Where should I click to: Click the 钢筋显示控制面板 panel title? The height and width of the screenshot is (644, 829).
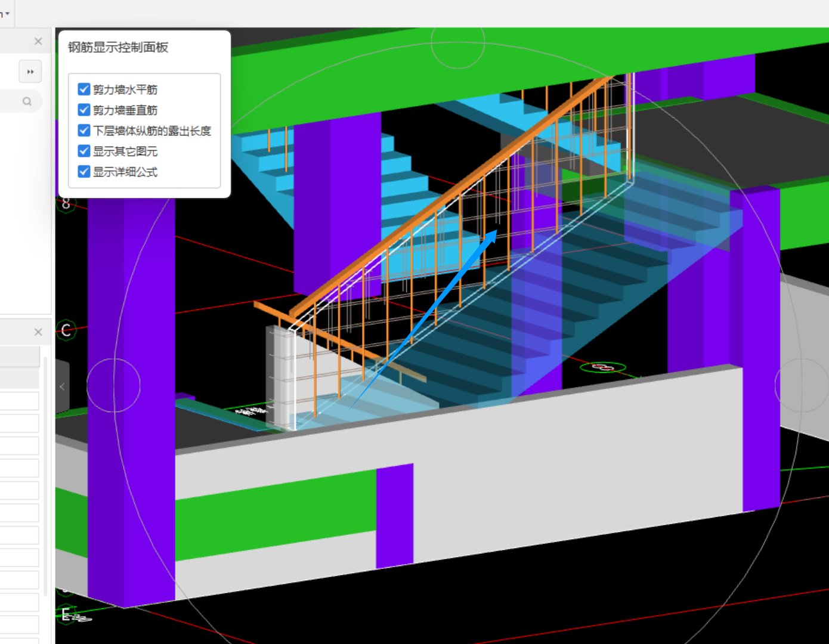pos(118,47)
